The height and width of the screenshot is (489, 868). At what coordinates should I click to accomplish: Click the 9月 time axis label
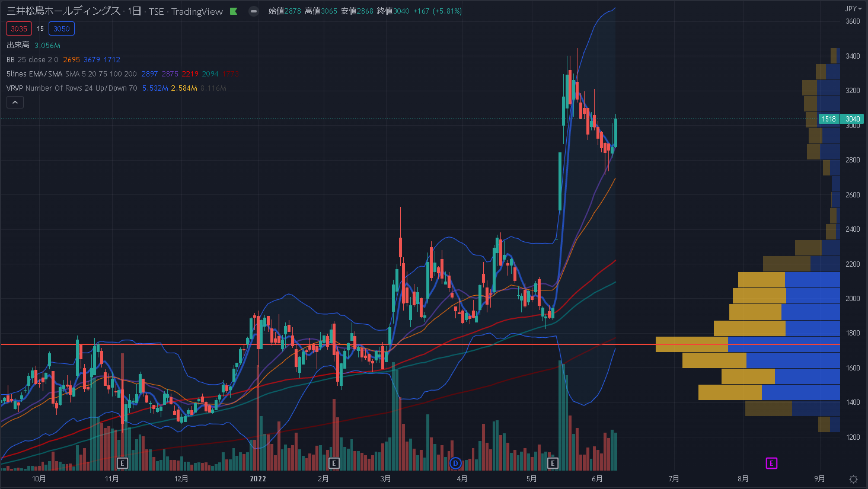pyautogui.click(x=819, y=479)
